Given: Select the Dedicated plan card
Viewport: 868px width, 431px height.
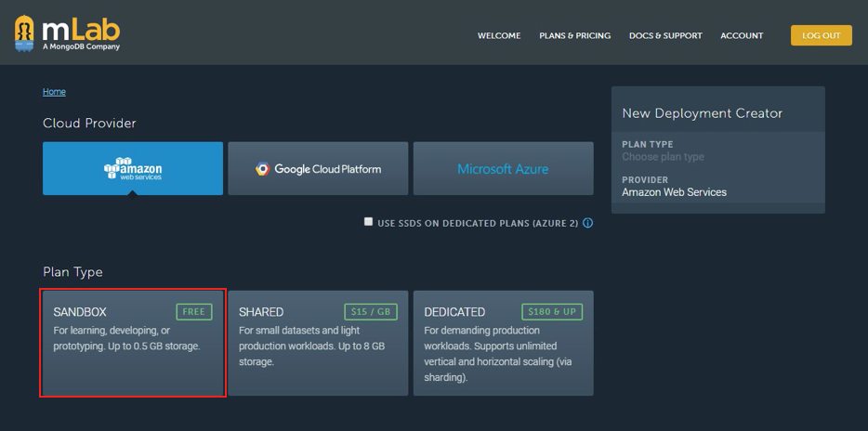Looking at the screenshot, I should click(503, 343).
